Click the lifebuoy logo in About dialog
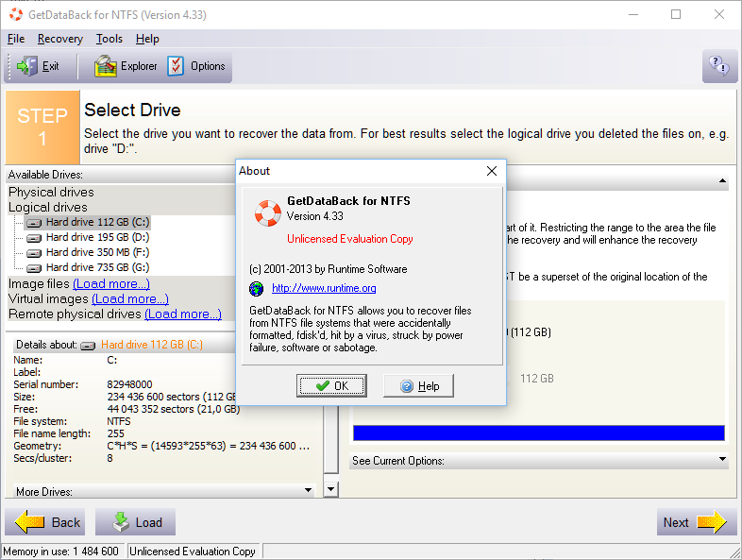This screenshot has height=560, width=742. point(268,213)
